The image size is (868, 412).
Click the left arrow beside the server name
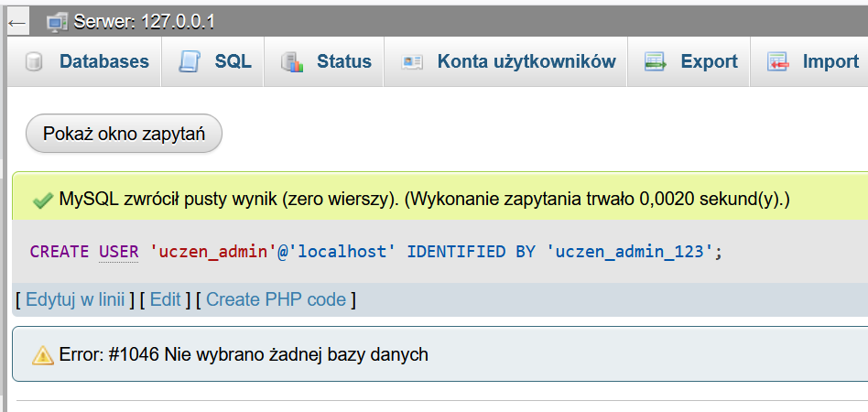pos(16,21)
